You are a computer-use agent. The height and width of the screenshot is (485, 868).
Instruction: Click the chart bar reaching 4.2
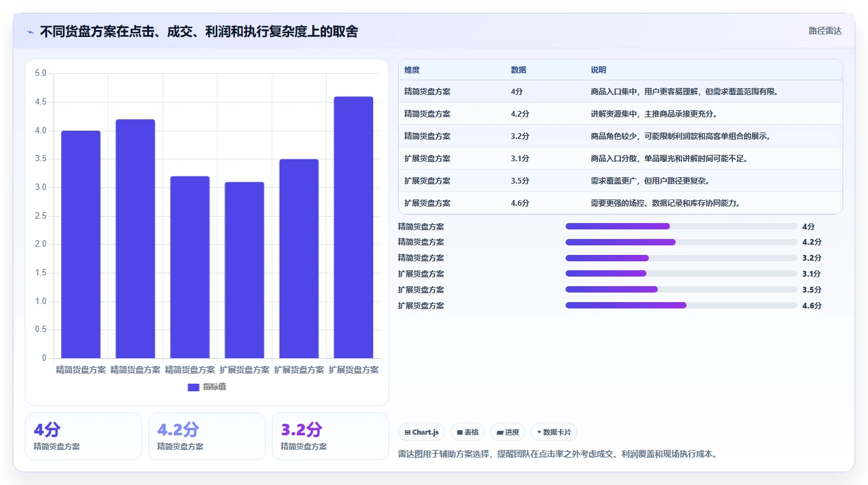click(x=135, y=239)
